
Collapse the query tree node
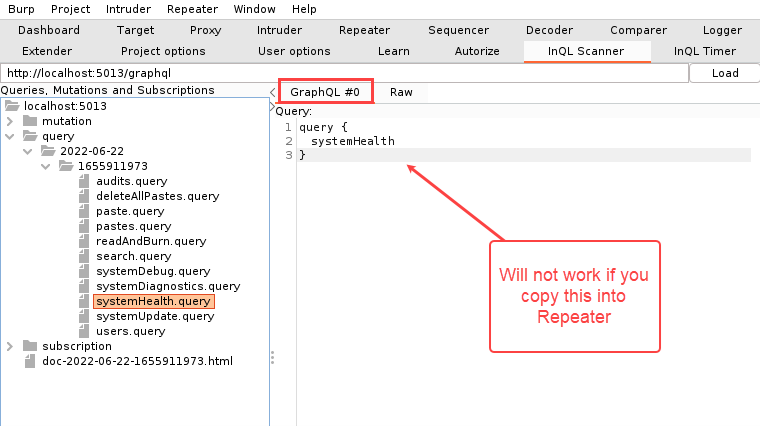(10, 136)
